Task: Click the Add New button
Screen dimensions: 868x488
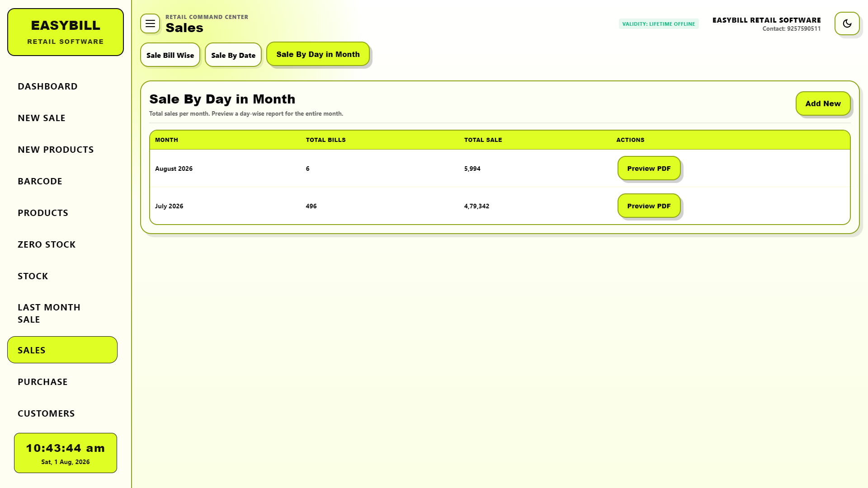Action: pyautogui.click(x=823, y=103)
